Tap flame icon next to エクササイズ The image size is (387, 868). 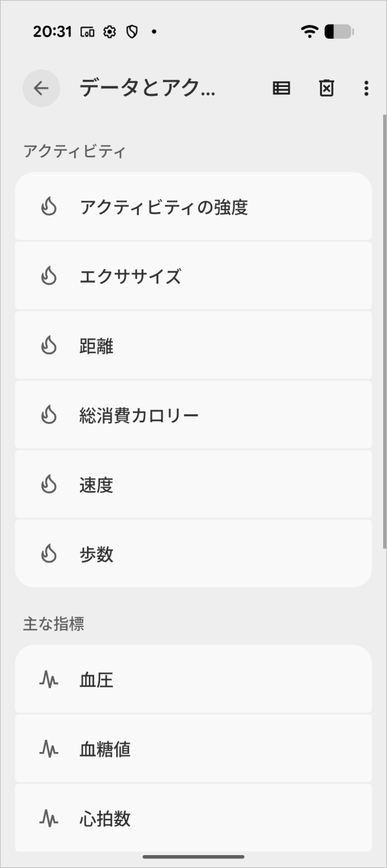point(49,276)
